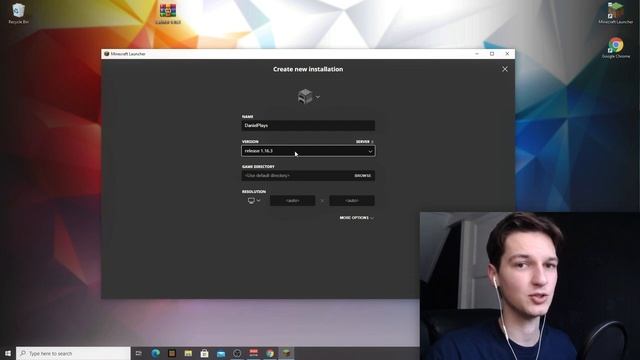Open File Explorer from the taskbar
This screenshot has width=640, height=360.
[x=188, y=353]
